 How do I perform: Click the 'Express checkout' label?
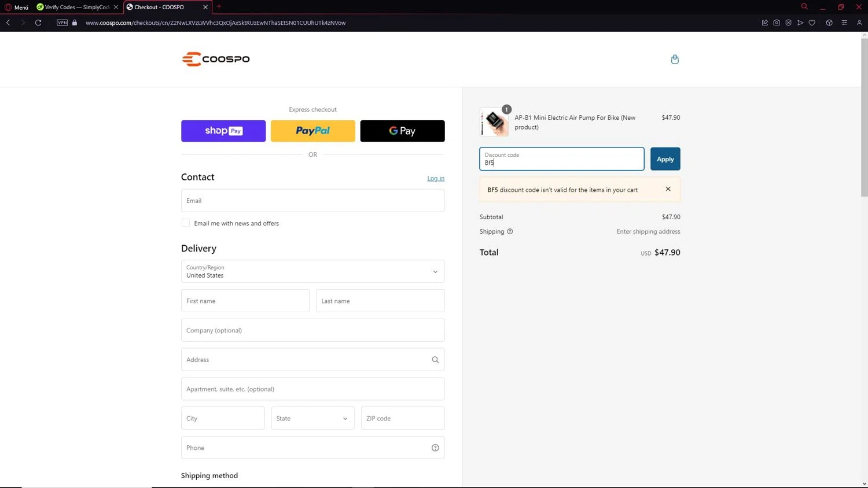click(x=313, y=109)
